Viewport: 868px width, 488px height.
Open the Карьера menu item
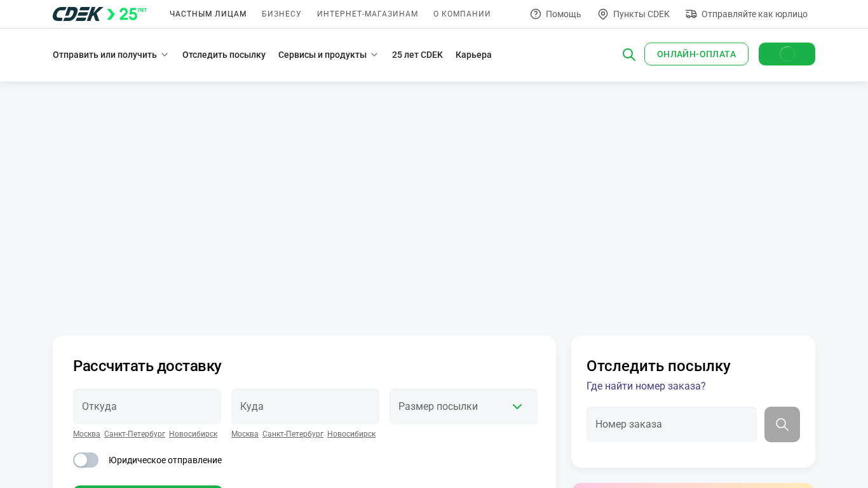[x=473, y=55]
